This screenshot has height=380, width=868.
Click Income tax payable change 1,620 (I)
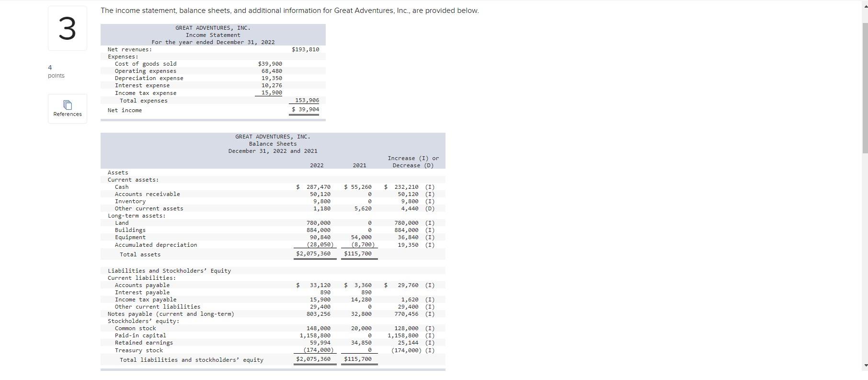tap(418, 299)
